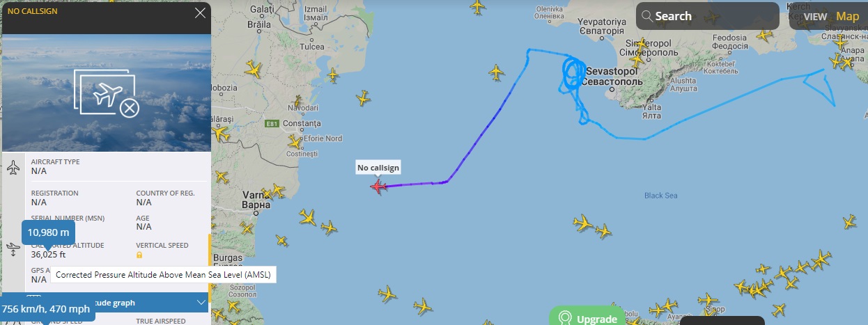Click the 756 km/h speed tooltip
The image size is (868, 325).
click(x=45, y=308)
